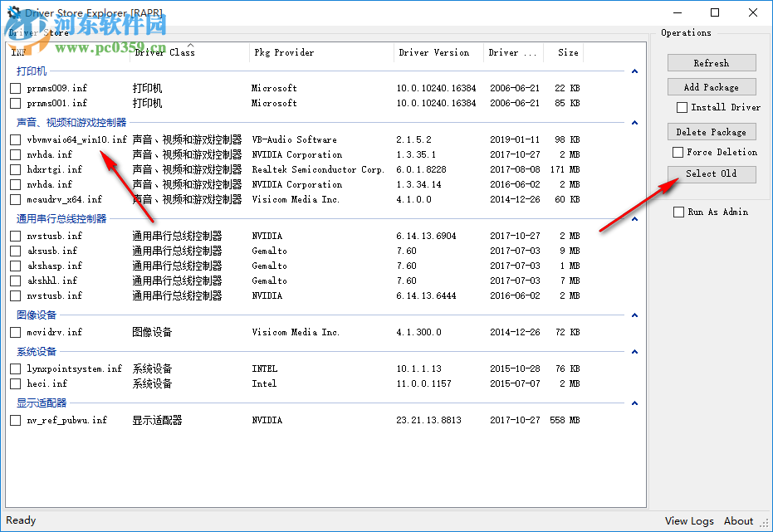The image size is (773, 532).
Task: Check the nv_ref_pubwu.inf display adapter entry
Action: click(x=14, y=420)
